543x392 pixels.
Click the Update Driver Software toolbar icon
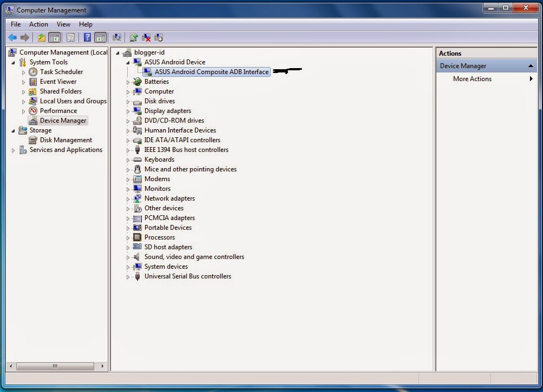click(x=134, y=37)
